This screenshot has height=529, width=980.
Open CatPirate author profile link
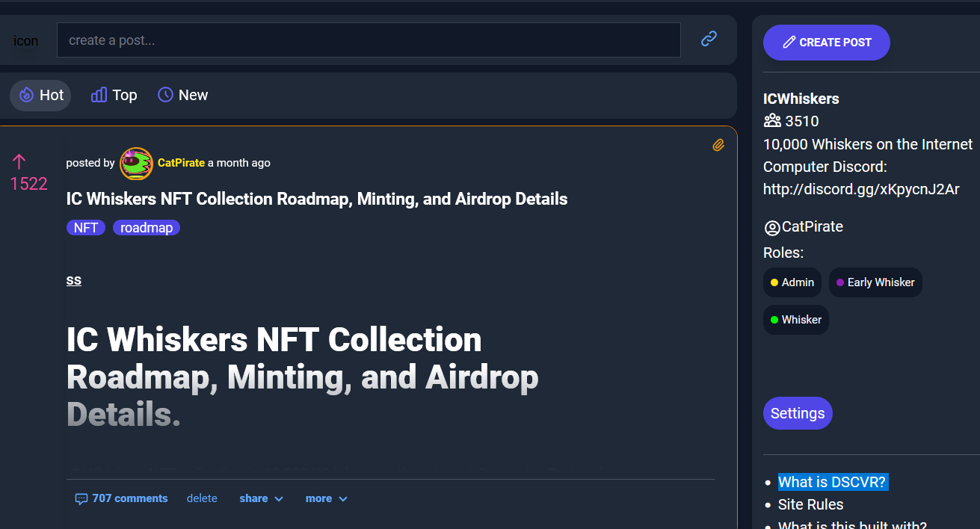click(x=181, y=163)
